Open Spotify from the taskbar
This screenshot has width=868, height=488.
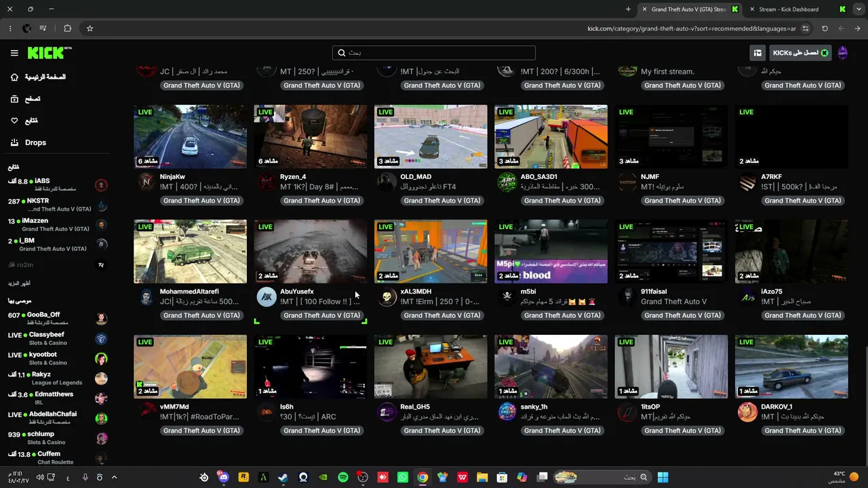click(343, 477)
